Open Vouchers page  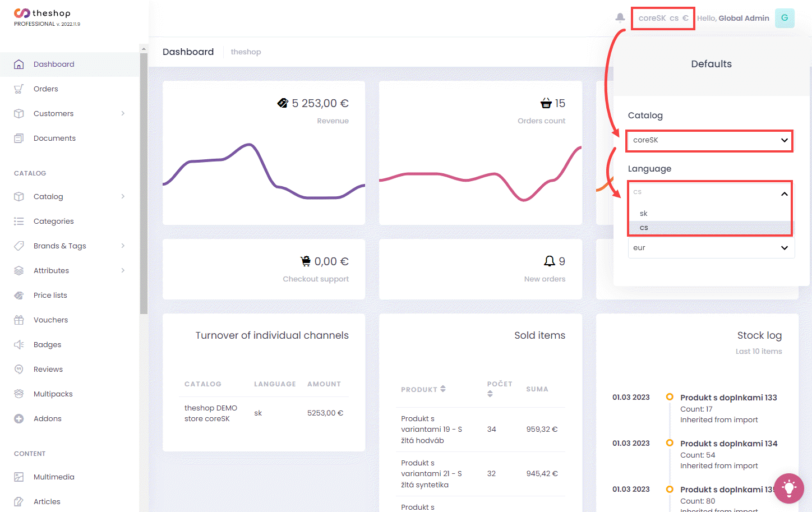(51, 320)
